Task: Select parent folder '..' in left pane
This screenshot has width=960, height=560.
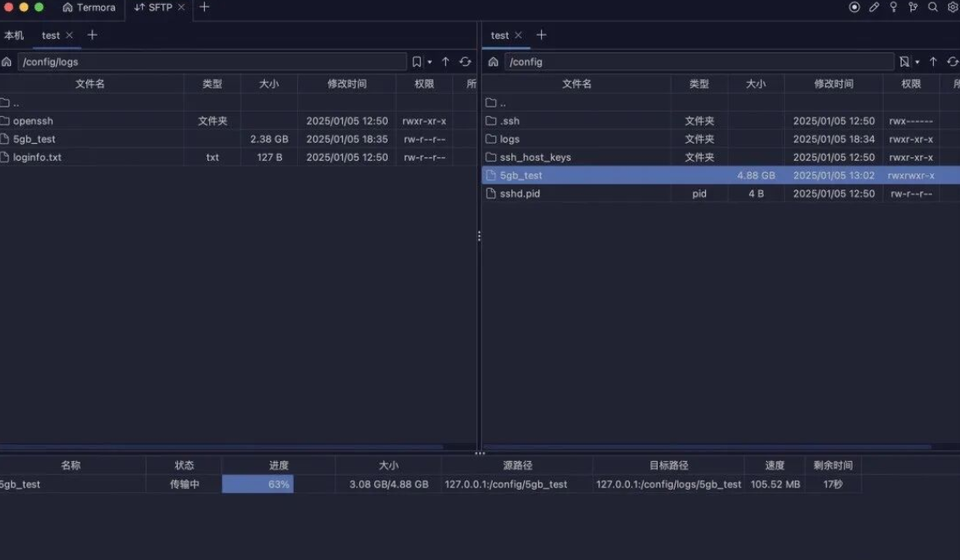Action: (x=238, y=103)
